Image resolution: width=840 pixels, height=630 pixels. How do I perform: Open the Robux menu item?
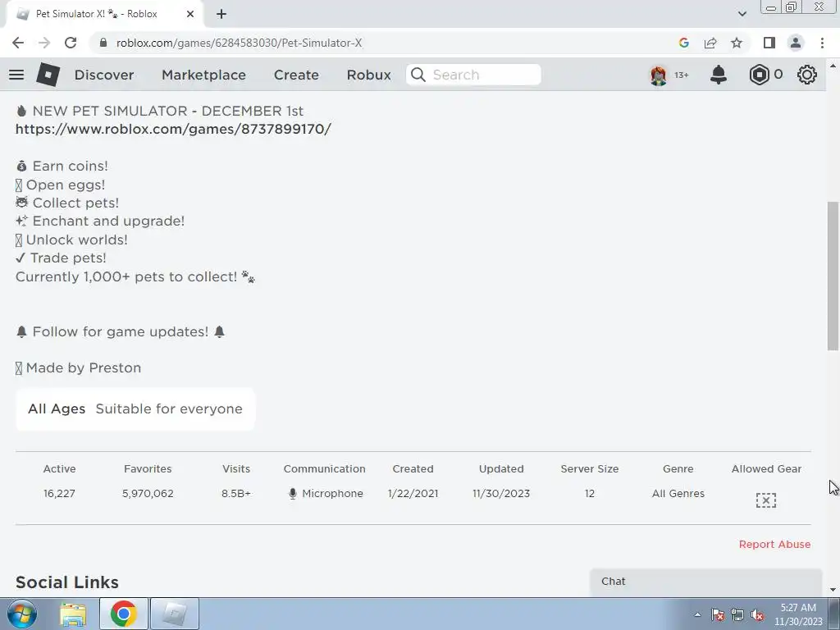[x=368, y=75]
